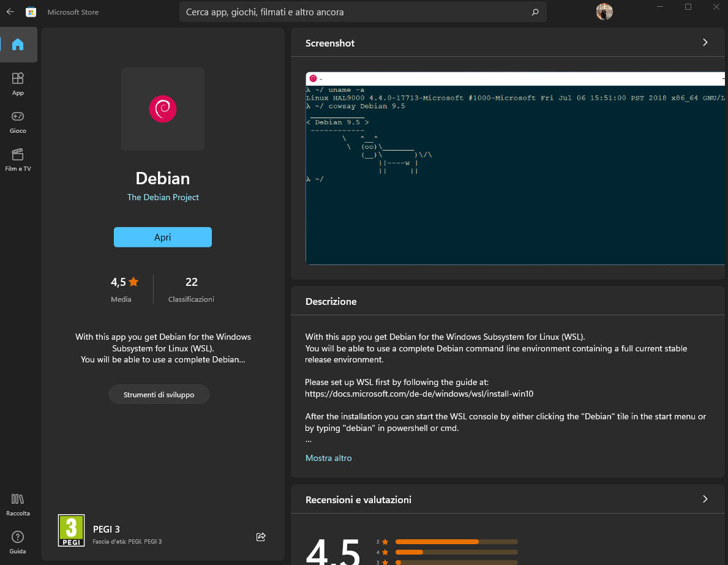Expand Recensioni e valutazioni chevron
Image resolution: width=728 pixels, height=565 pixels.
705,499
